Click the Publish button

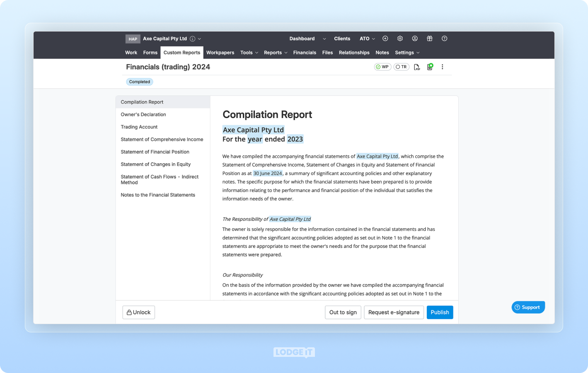[x=440, y=312]
